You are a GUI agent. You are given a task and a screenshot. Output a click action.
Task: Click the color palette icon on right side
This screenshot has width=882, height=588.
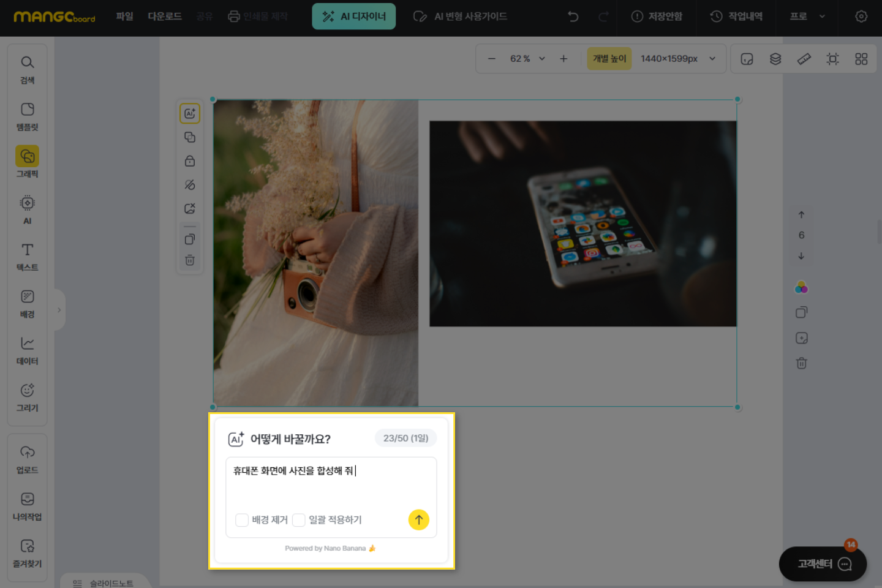pyautogui.click(x=801, y=287)
